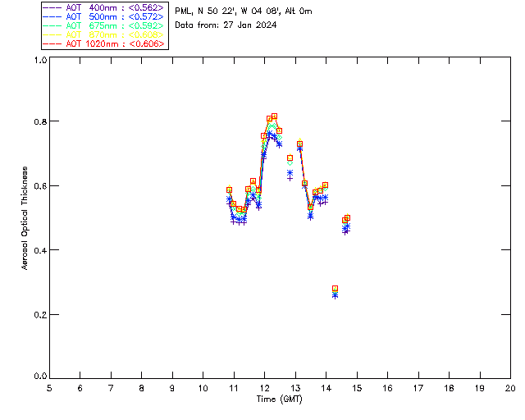Click the Time (GMT) axis title

279,399
